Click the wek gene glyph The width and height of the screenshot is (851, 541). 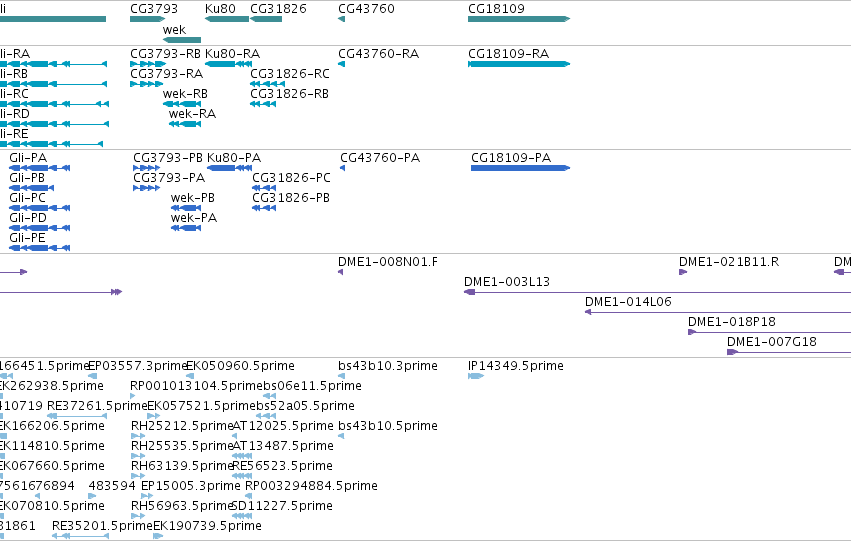[182, 40]
